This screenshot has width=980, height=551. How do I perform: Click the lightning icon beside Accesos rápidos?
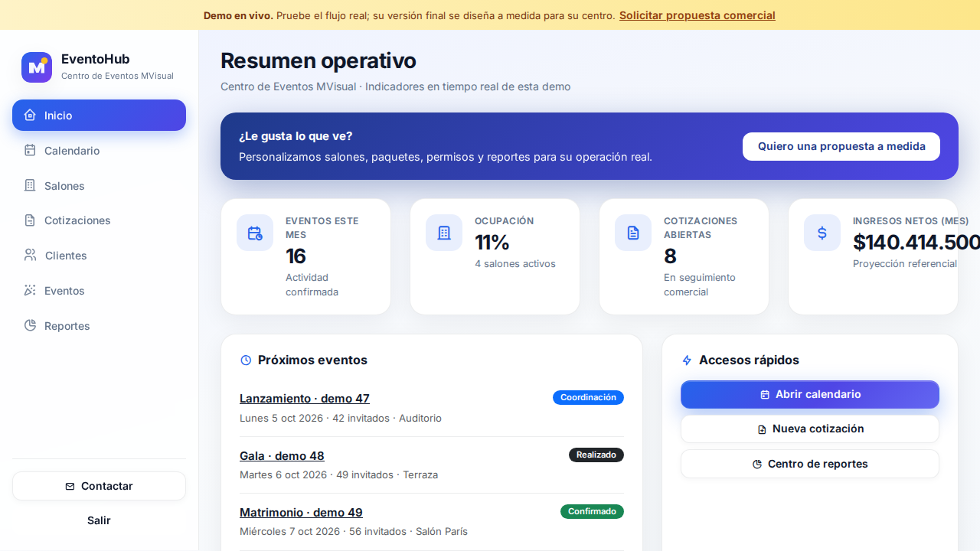[x=687, y=360]
